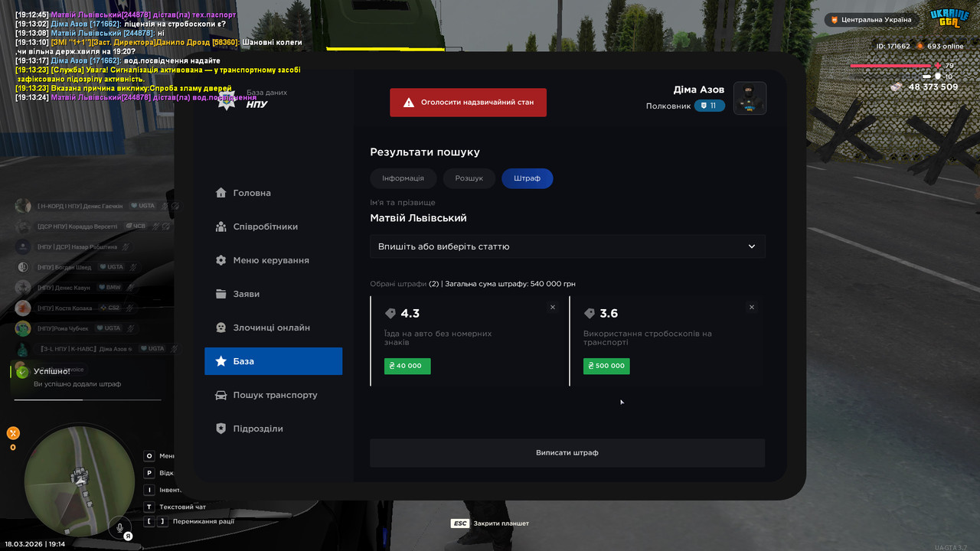980x551 pixels.
Task: Toggle mute icon for Костя Копака
Action: pos(130,308)
